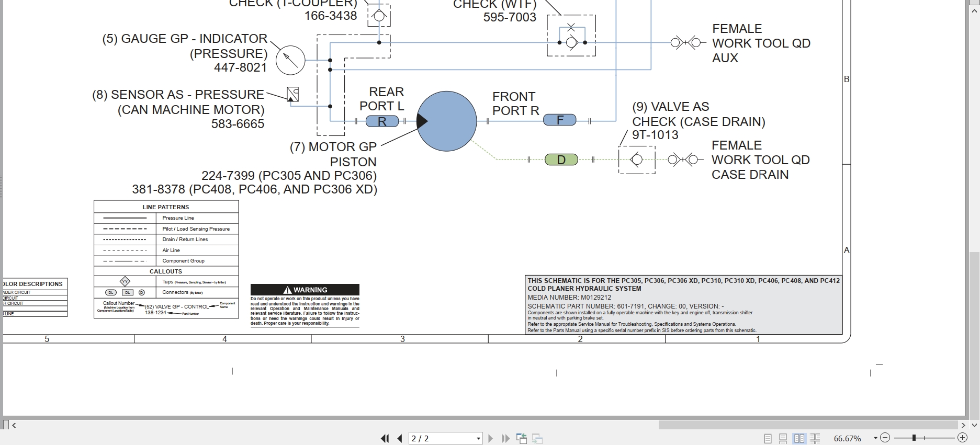Click the horizontal scrollbar right arrow
Screen dimensions: 980x445
pos(963,425)
